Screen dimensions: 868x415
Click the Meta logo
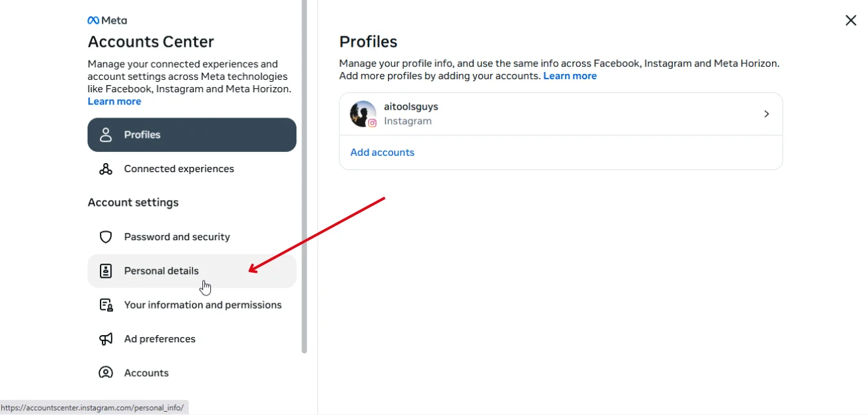pos(107,20)
